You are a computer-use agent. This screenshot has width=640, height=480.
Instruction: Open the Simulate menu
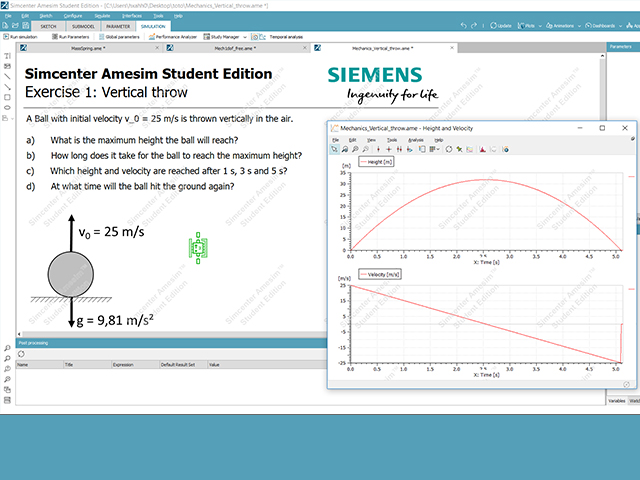coord(102,16)
